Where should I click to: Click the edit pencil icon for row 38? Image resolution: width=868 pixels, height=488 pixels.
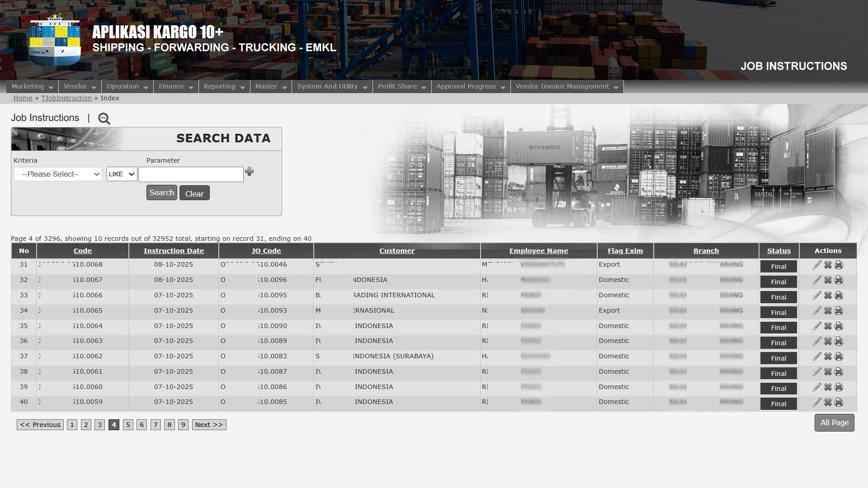click(816, 372)
